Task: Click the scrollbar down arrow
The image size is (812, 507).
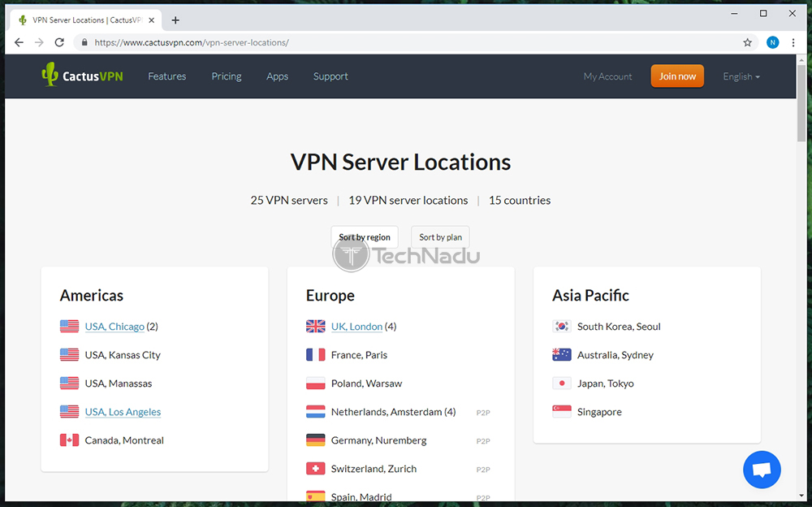Action: 801,496
